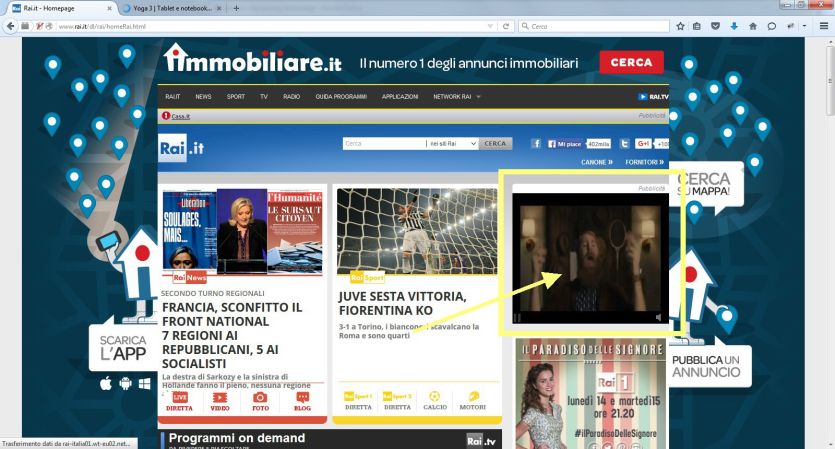Open the TV nav menu item

tap(264, 97)
